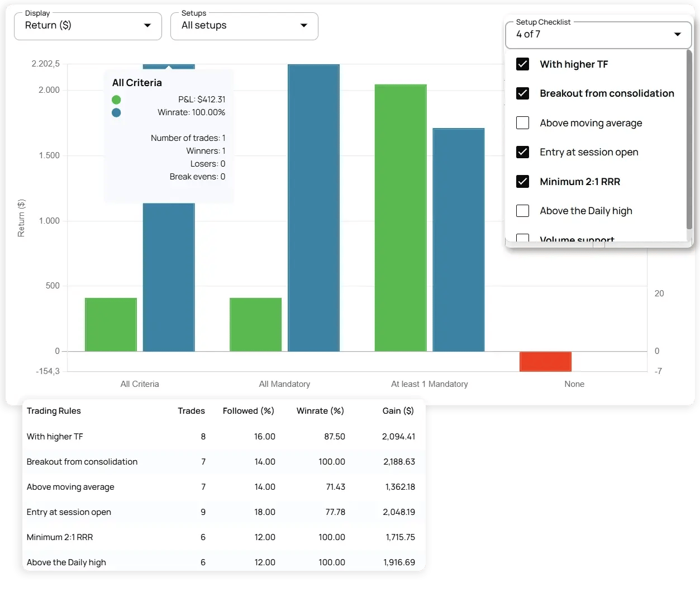This screenshot has width=700, height=596.
Task: Uncheck the Minimum 2:1 RRR checkbox
Action: point(522,182)
